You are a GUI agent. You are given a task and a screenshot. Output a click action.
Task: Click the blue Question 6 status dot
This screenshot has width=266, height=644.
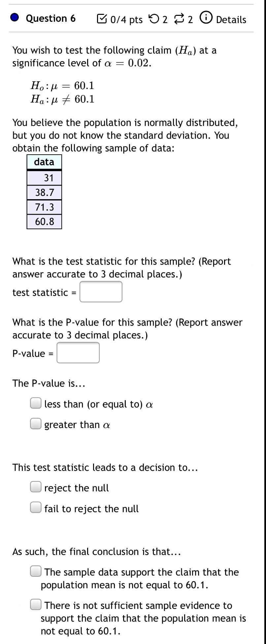click(x=14, y=18)
